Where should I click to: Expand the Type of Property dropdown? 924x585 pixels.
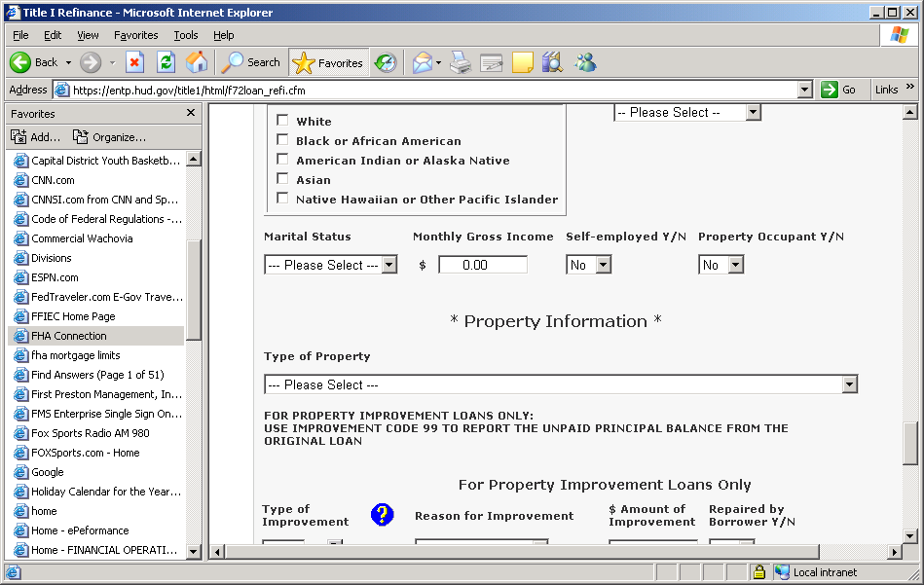click(560, 384)
